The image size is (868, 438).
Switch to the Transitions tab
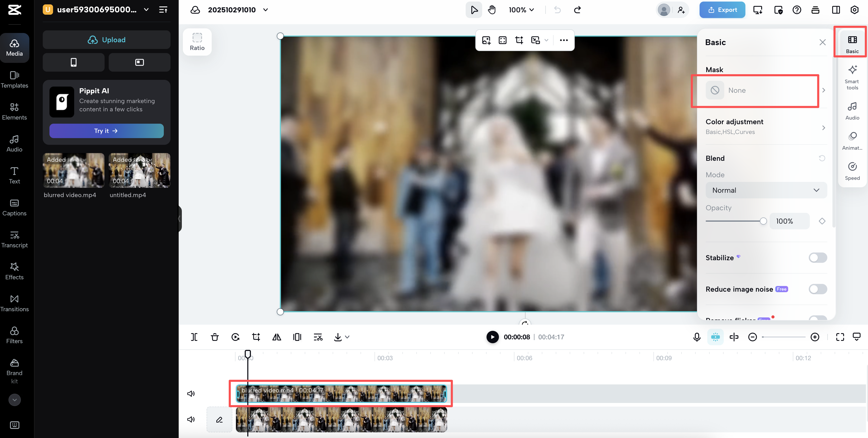point(14,303)
